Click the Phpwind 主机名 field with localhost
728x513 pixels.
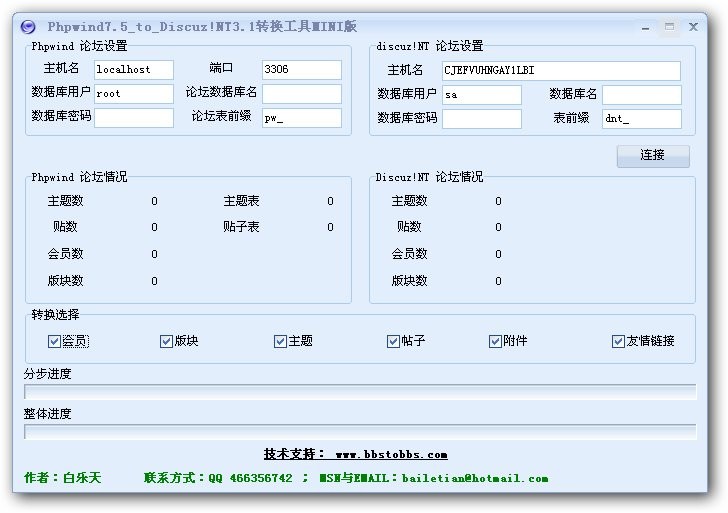pos(134,70)
